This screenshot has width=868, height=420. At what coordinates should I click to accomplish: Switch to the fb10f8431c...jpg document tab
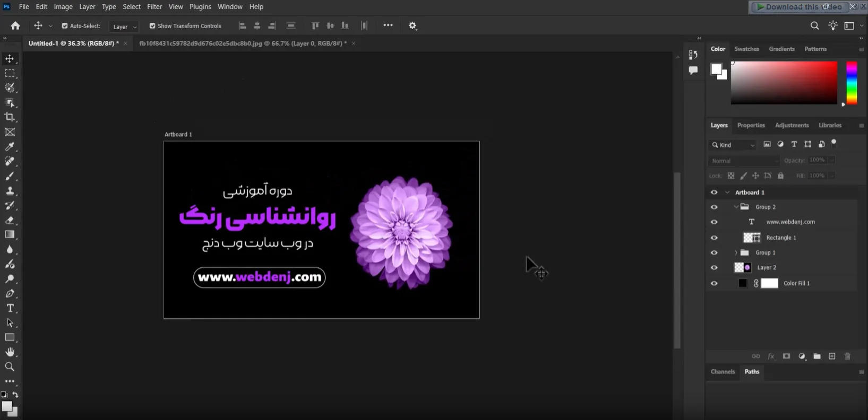pyautogui.click(x=243, y=43)
